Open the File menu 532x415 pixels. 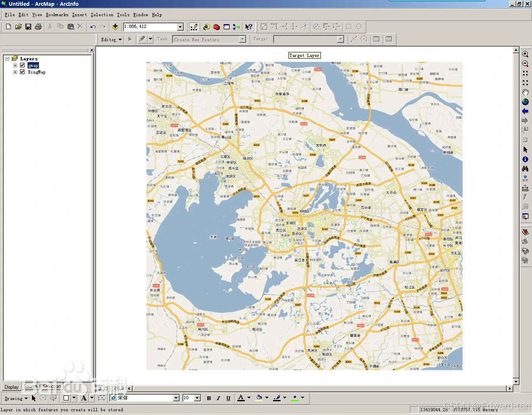[x=10, y=15]
